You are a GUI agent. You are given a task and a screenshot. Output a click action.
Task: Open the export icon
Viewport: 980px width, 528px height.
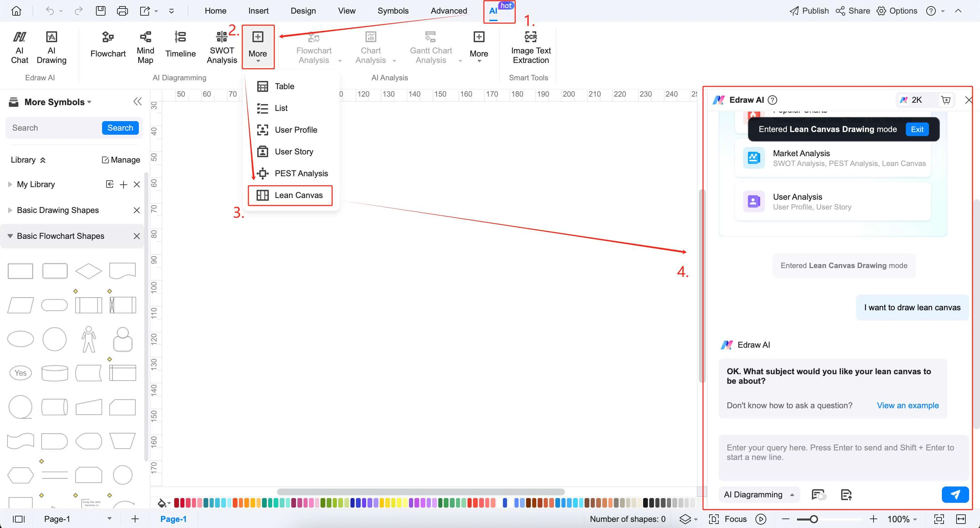pos(145,11)
